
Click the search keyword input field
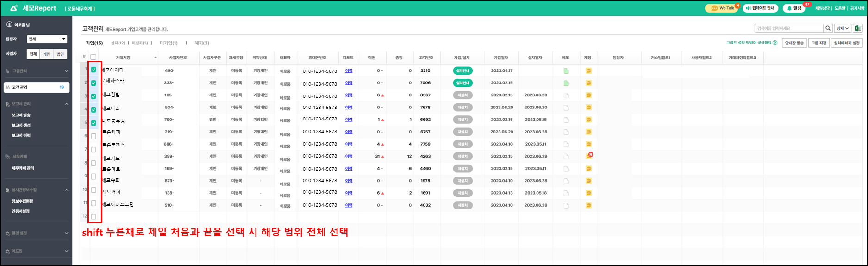(x=788, y=28)
